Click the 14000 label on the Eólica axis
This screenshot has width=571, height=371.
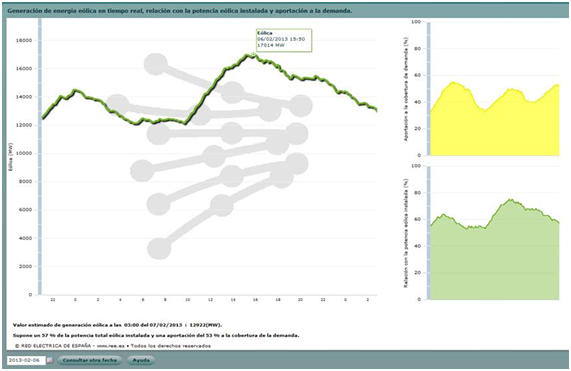[x=24, y=97]
